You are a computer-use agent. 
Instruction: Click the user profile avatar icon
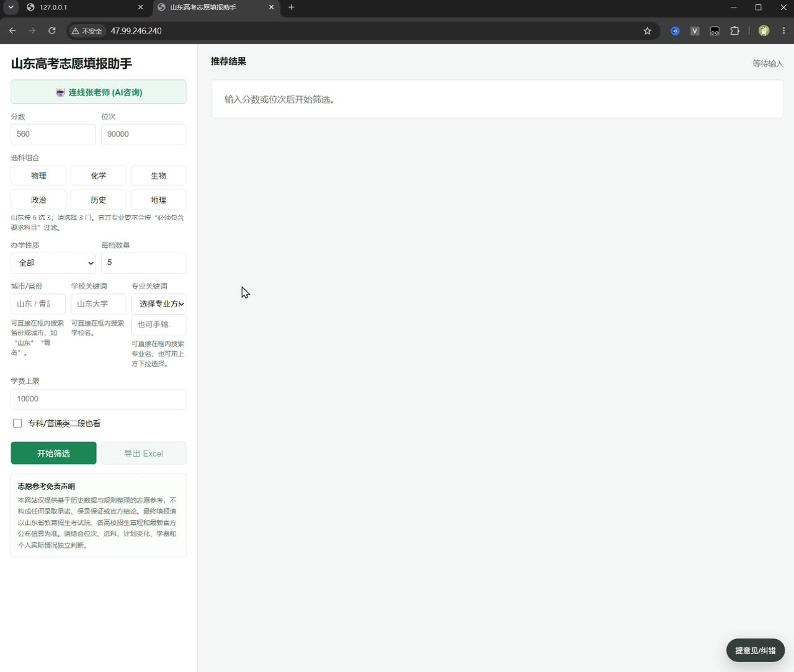[764, 31]
